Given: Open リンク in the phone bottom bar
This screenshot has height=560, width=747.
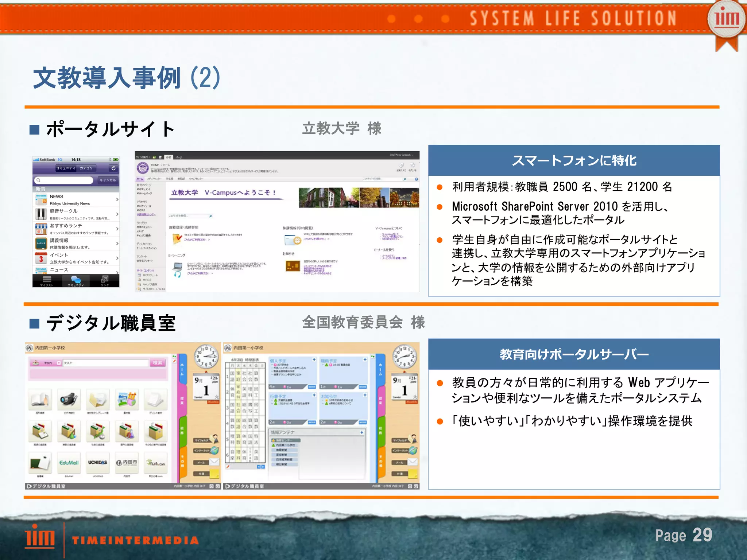Looking at the screenshot, I should pos(105,281).
